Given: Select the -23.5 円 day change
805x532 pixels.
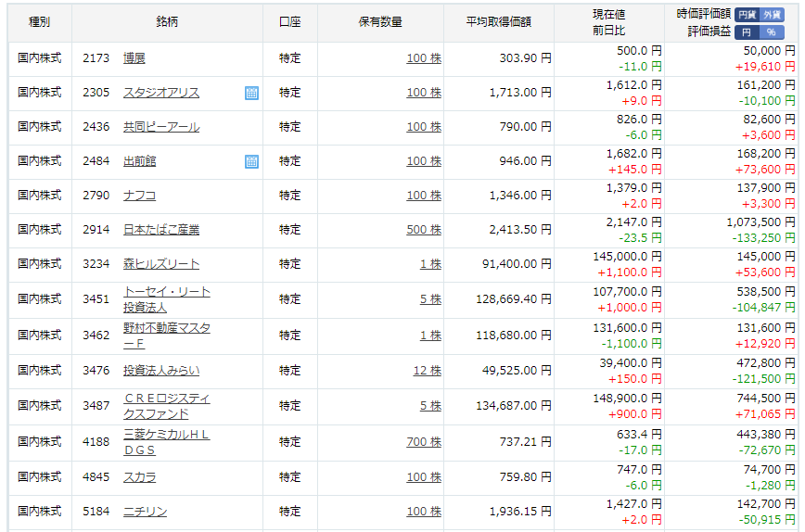Looking at the screenshot, I should click(x=640, y=238).
